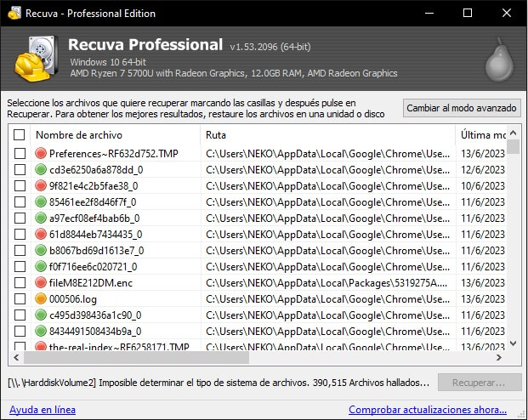Check the box for Preferences~RF632d752.TMP
The width and height of the screenshot is (528, 420).
coord(20,154)
